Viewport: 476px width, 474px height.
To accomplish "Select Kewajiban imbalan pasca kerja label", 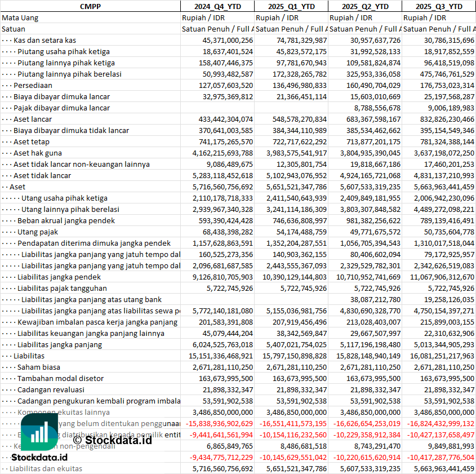I will 97,322.
